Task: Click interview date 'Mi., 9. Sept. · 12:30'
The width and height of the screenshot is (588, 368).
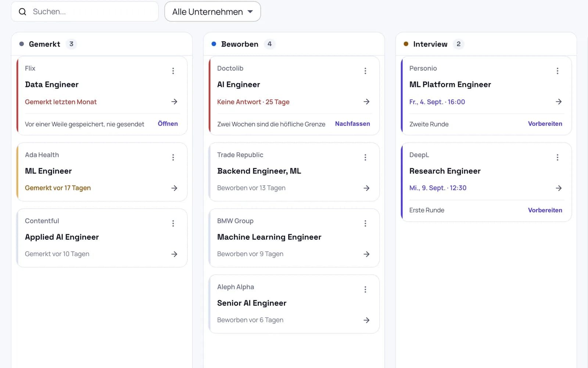Action: tap(438, 188)
